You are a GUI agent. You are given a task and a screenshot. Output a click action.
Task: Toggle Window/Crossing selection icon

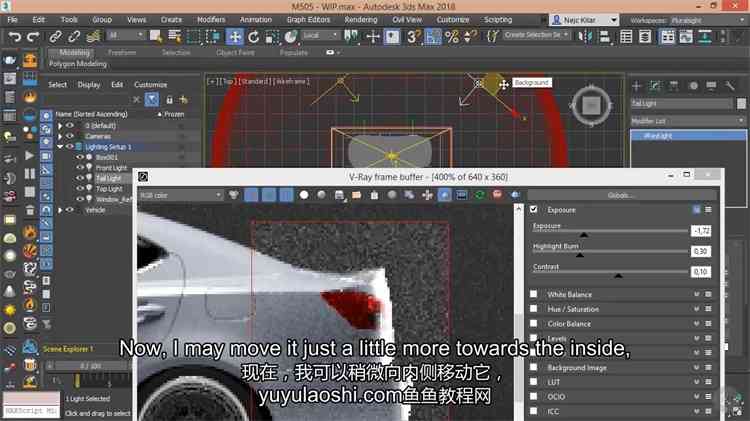pos(212,36)
